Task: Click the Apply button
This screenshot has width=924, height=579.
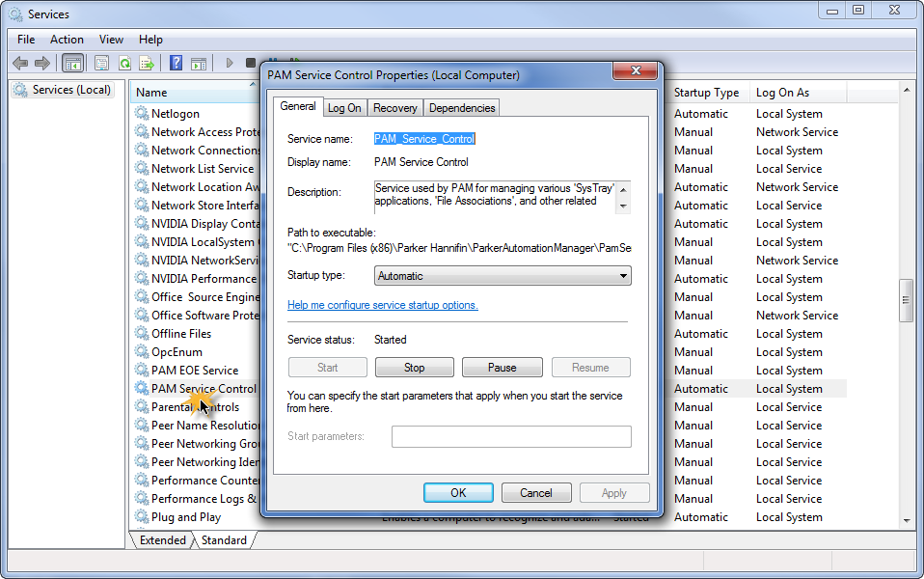Action: coord(614,493)
